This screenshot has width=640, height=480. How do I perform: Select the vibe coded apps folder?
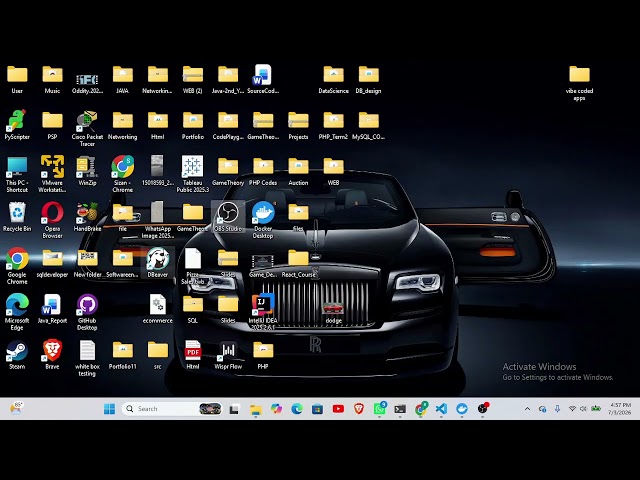coord(579,83)
